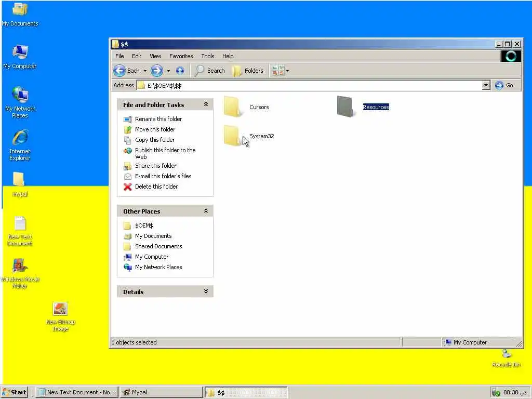Go up one folder level

180,71
